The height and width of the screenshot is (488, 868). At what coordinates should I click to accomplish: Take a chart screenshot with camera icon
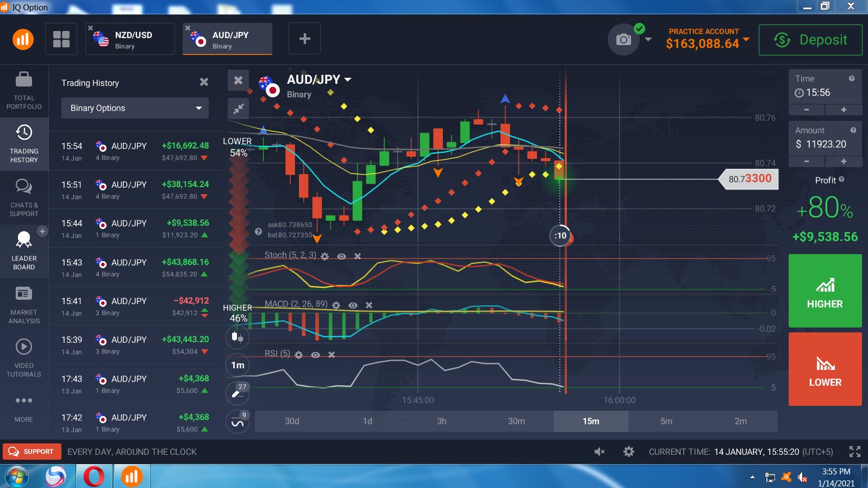(x=623, y=39)
